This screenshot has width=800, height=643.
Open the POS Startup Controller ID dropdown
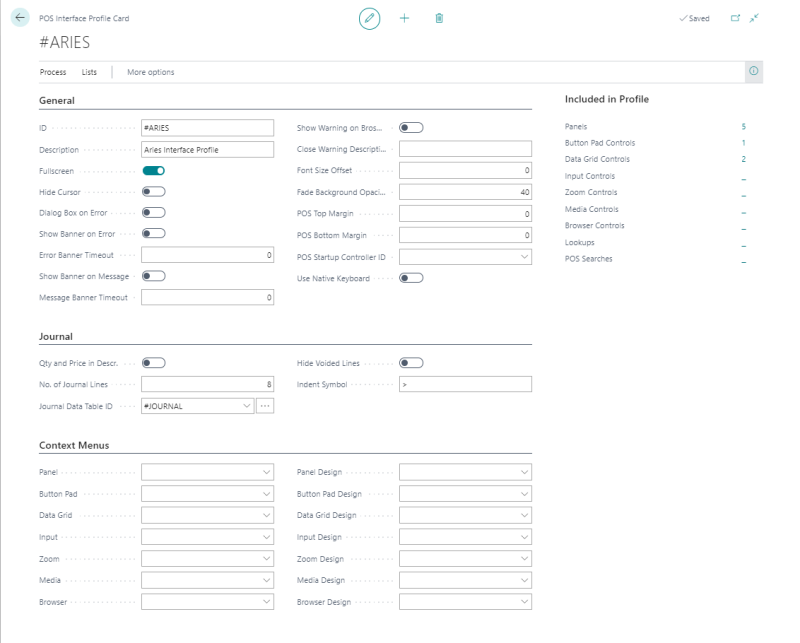point(523,258)
